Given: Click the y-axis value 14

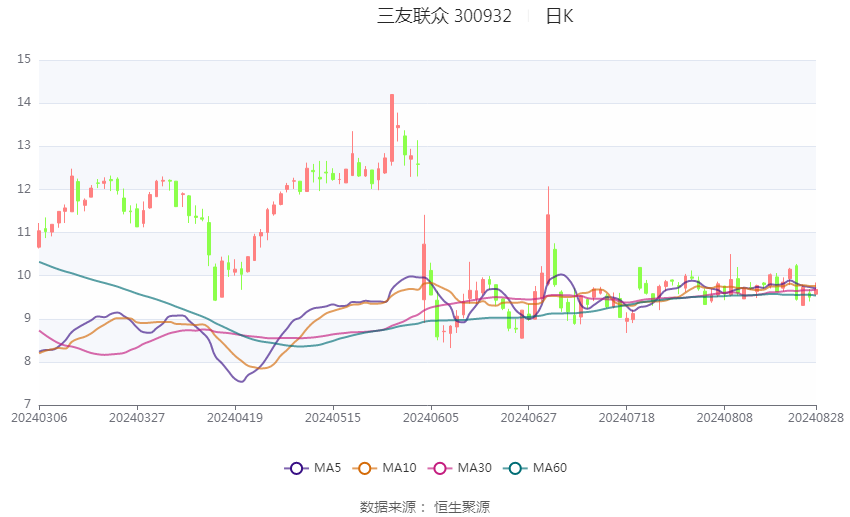Looking at the screenshot, I should pyautogui.click(x=24, y=102).
